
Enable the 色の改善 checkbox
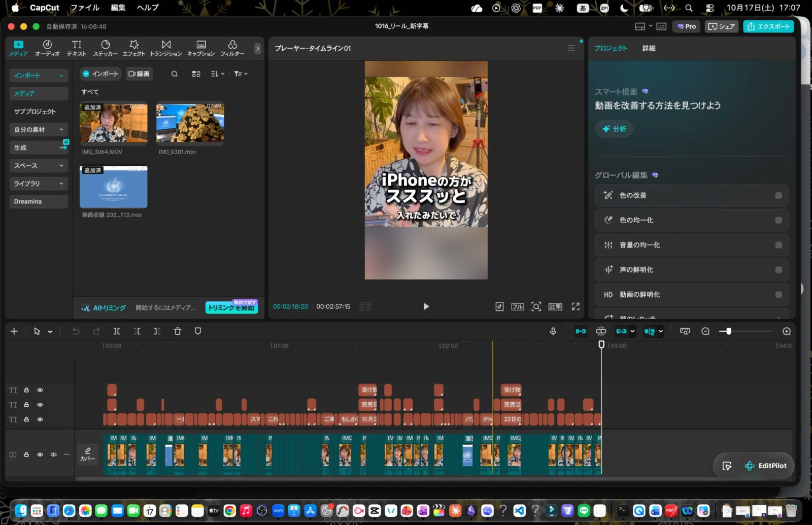(x=779, y=195)
